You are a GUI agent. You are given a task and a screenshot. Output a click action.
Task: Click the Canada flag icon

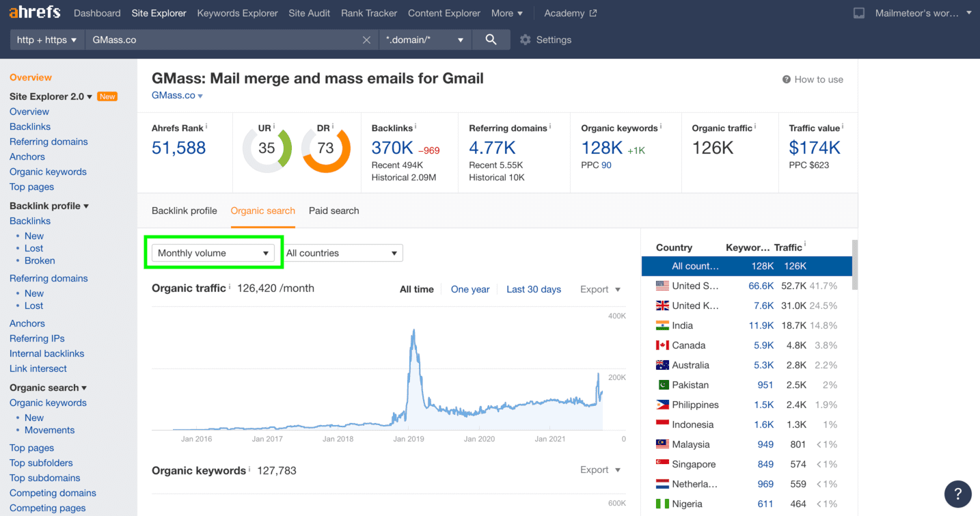click(x=662, y=345)
